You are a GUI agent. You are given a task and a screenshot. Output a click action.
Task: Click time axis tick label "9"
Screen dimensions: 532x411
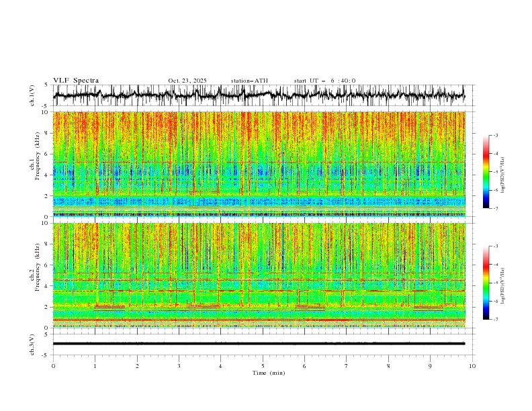pos(430,366)
